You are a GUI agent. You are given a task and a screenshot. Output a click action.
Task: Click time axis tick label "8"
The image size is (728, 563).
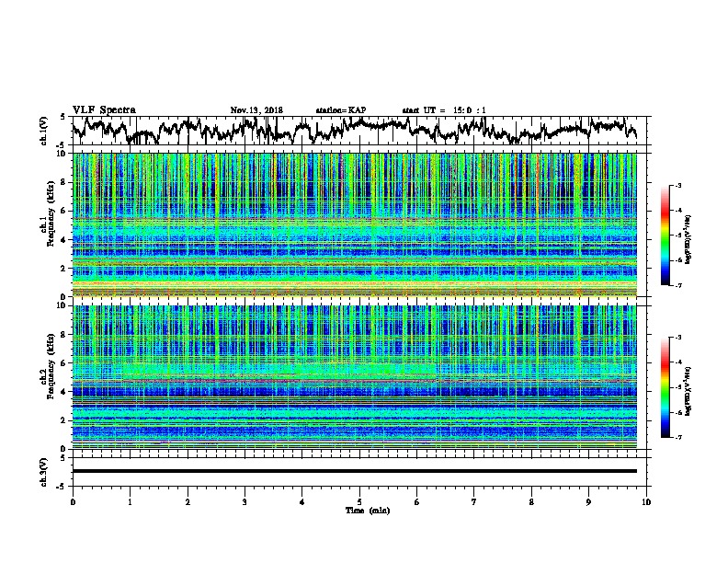[x=531, y=502]
